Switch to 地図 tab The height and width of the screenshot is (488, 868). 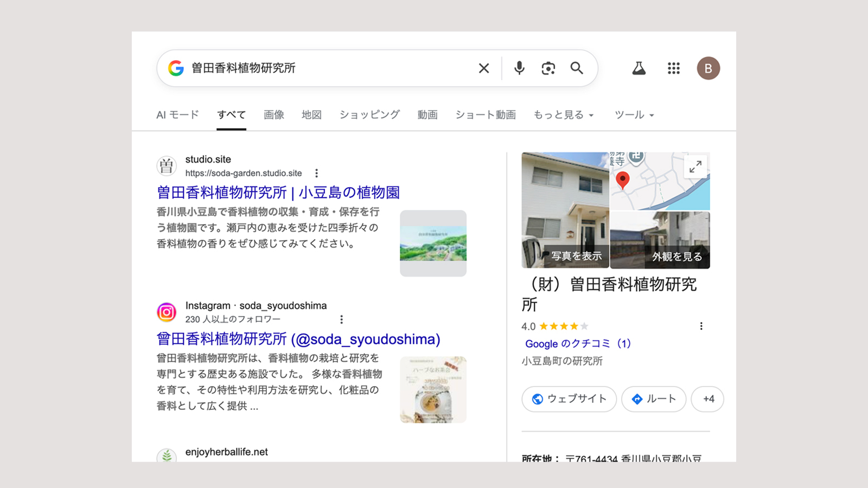click(312, 115)
